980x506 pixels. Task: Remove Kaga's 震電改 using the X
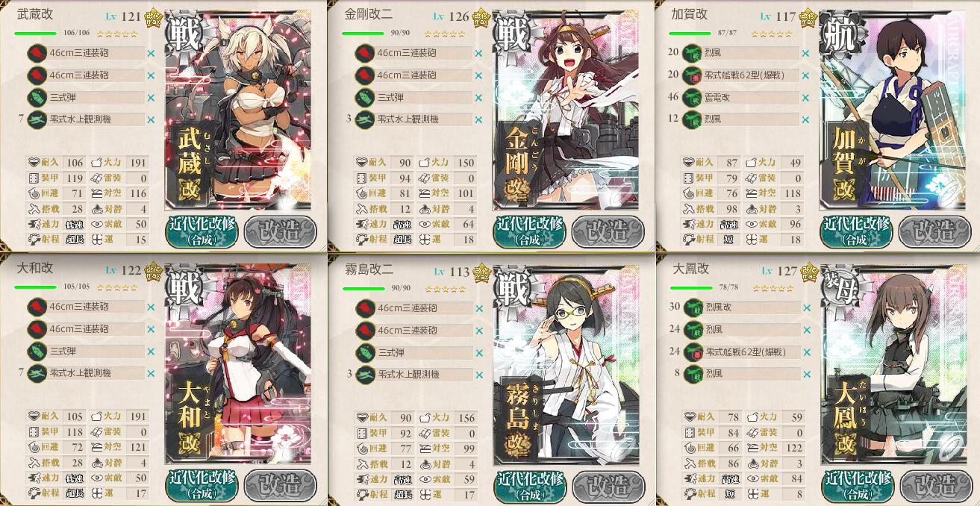[805, 98]
